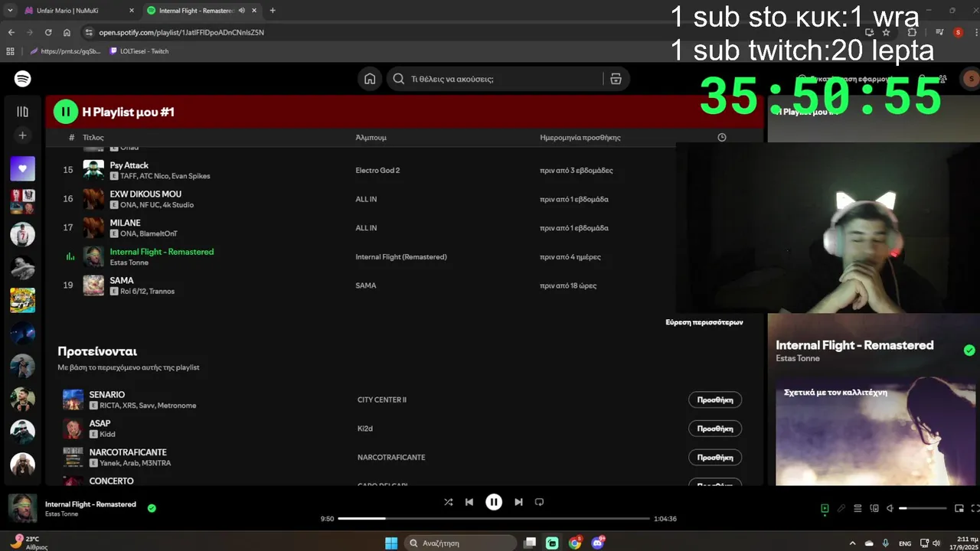This screenshot has height=551, width=980.
Task: Add ASAP with its Προσθήκη button
Action: point(715,429)
